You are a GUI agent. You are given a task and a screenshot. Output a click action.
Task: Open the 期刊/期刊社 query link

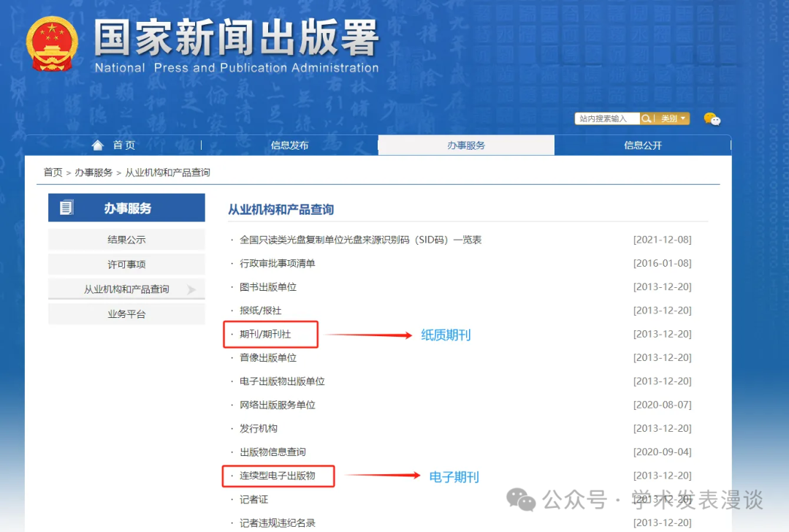click(265, 334)
